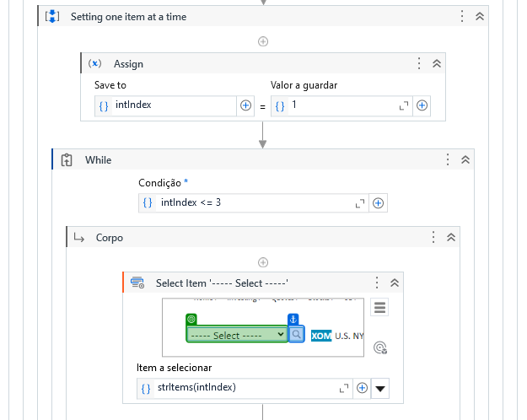Expand the 'Valor a guardar' expression editor
The height and width of the screenshot is (420, 527).
coord(404,105)
